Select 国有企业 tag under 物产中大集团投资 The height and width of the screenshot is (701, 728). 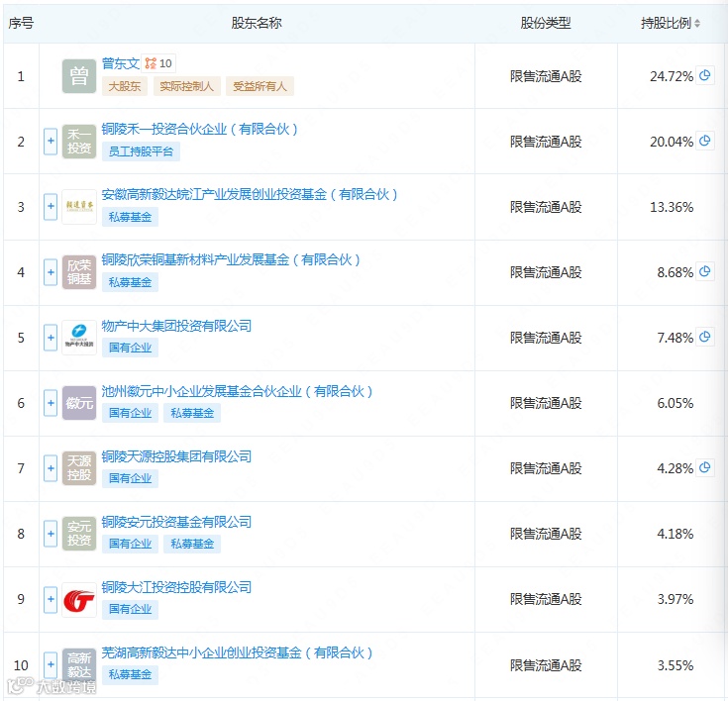click(x=130, y=348)
